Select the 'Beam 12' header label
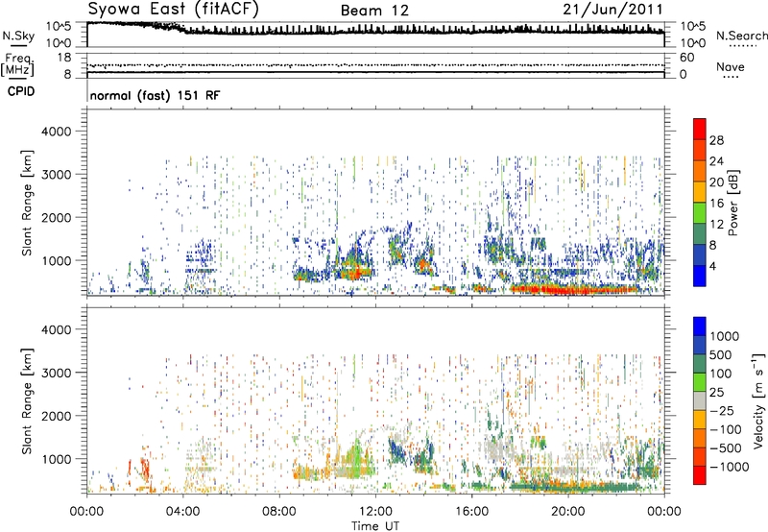This screenshot has width=768, height=532. pyautogui.click(x=374, y=11)
